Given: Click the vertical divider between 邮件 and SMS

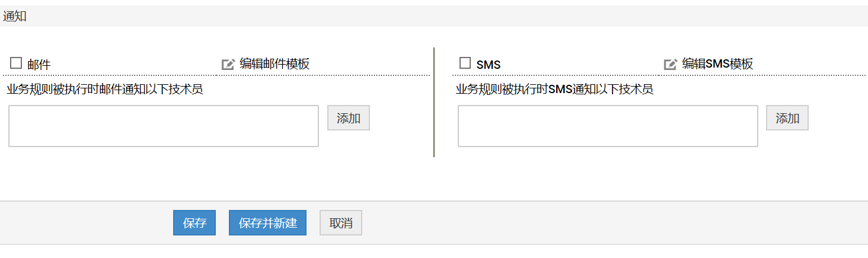Looking at the screenshot, I should (434, 102).
